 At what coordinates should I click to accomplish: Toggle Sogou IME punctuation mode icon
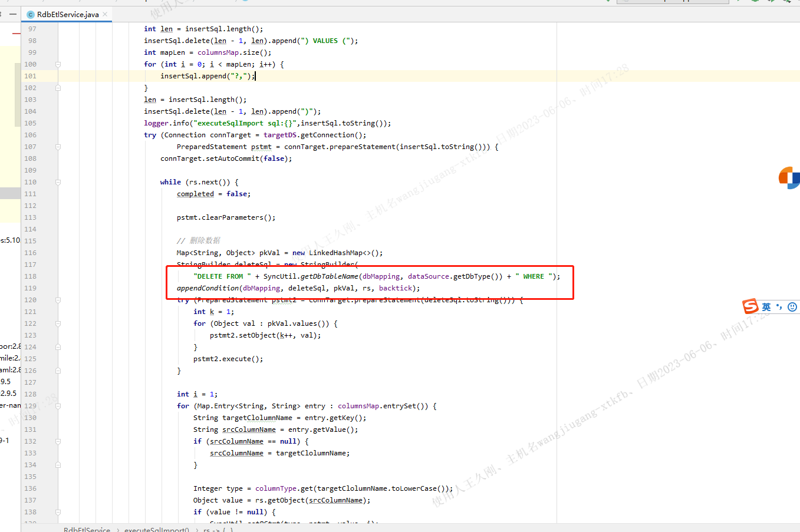(779, 307)
